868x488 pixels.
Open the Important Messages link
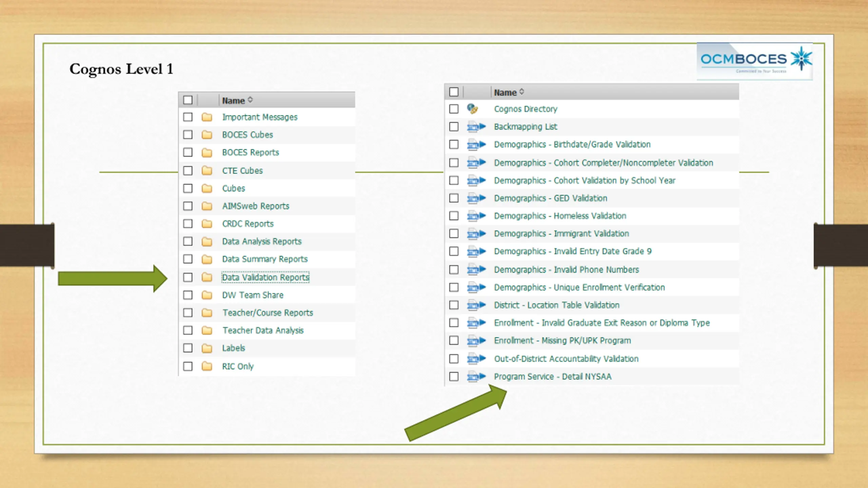(x=260, y=117)
